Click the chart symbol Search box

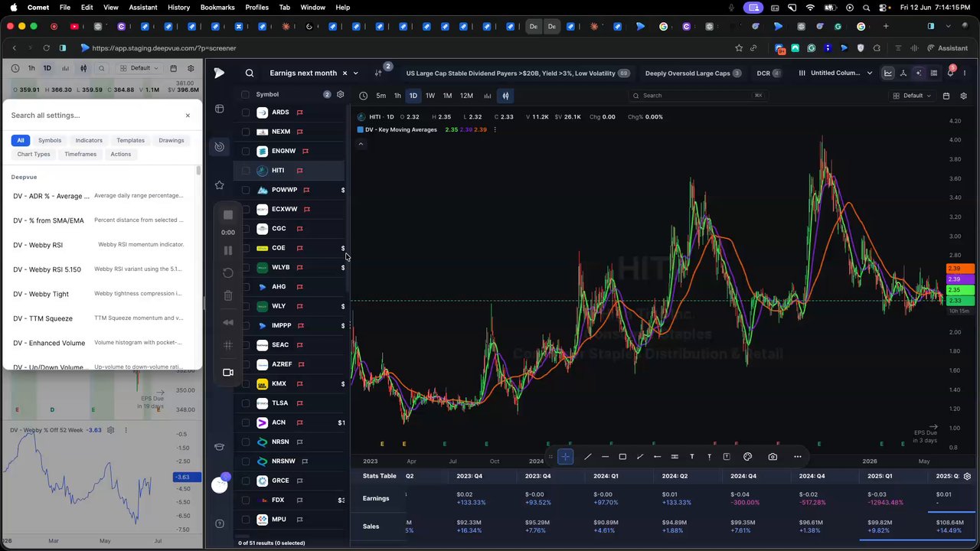[697, 96]
